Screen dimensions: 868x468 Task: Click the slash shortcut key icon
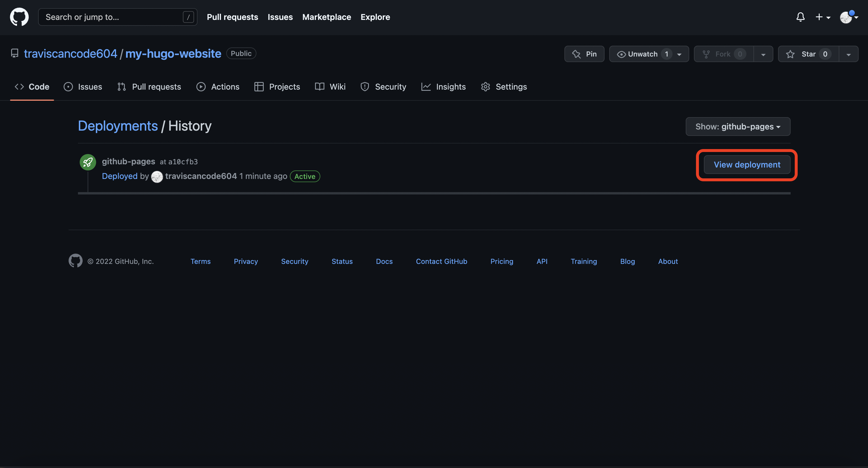point(188,17)
